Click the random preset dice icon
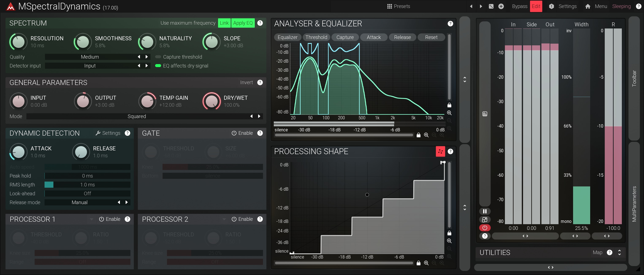644x275 pixels. [491, 6]
